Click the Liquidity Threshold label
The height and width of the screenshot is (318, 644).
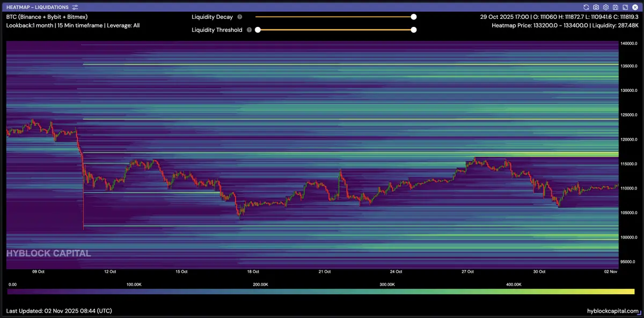click(217, 30)
